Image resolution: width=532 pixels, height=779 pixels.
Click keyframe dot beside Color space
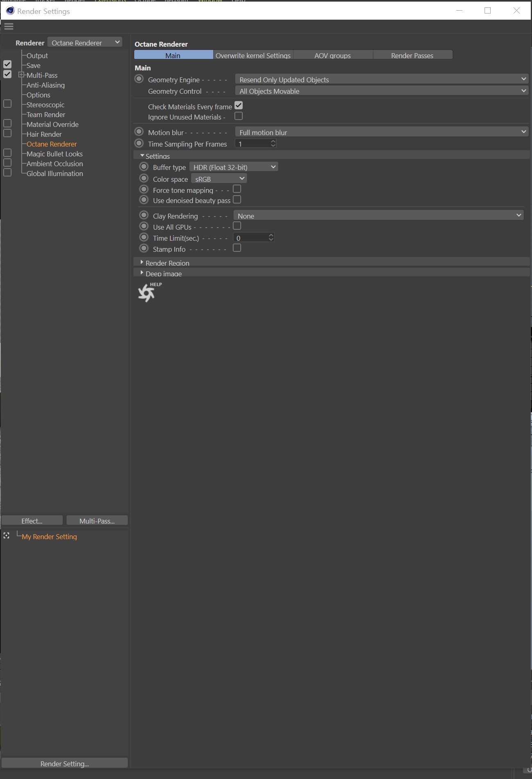tap(144, 178)
